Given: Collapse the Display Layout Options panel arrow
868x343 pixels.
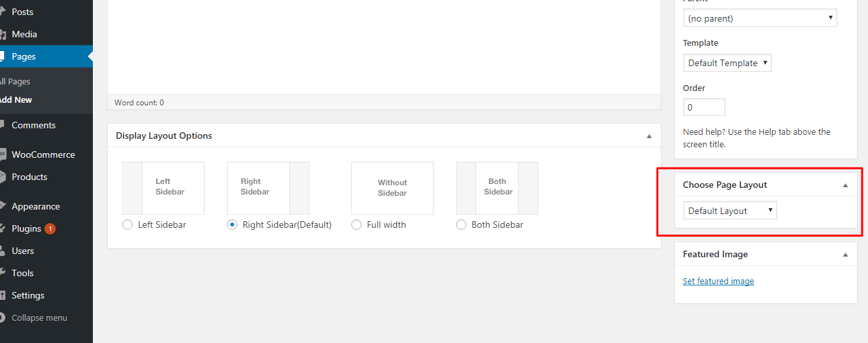Looking at the screenshot, I should [x=649, y=136].
